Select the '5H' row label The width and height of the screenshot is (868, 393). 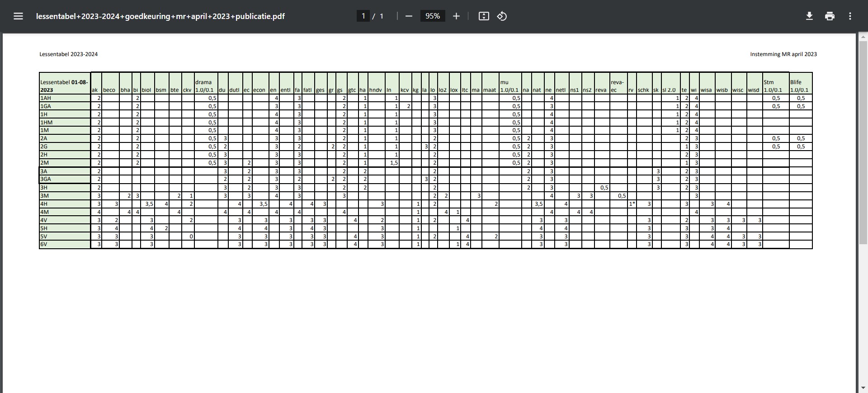[65, 228]
